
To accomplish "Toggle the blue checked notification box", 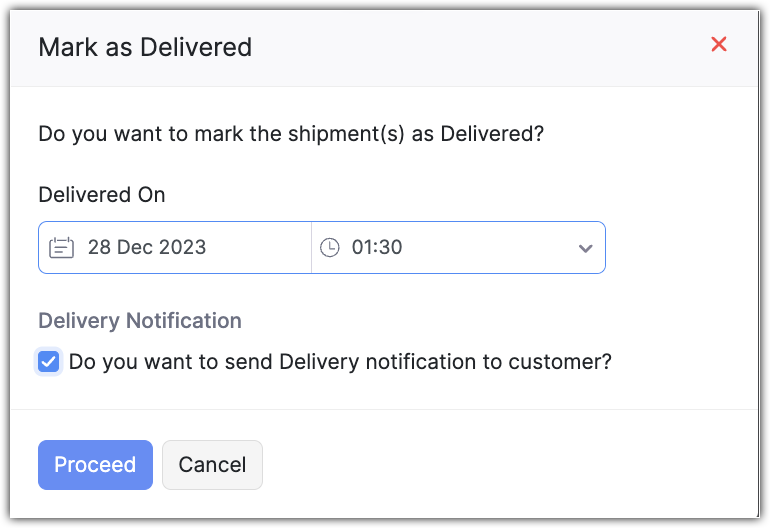I will [x=48, y=362].
